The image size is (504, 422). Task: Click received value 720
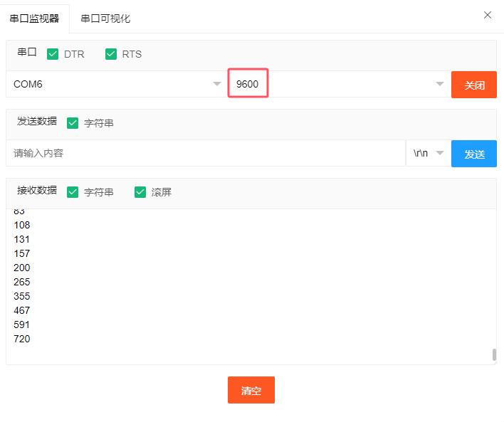[x=22, y=339]
